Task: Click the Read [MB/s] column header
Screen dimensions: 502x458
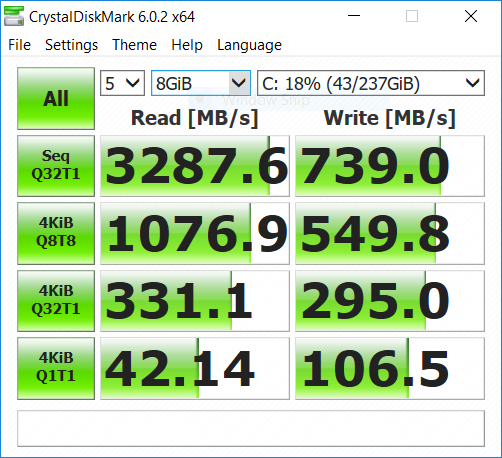Action: [x=195, y=118]
